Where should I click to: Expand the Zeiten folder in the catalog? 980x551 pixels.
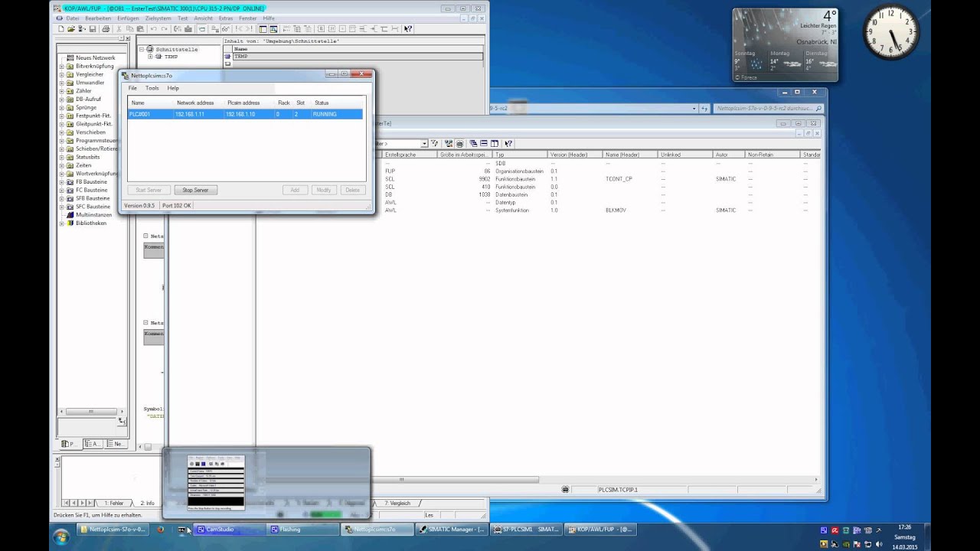click(62, 165)
